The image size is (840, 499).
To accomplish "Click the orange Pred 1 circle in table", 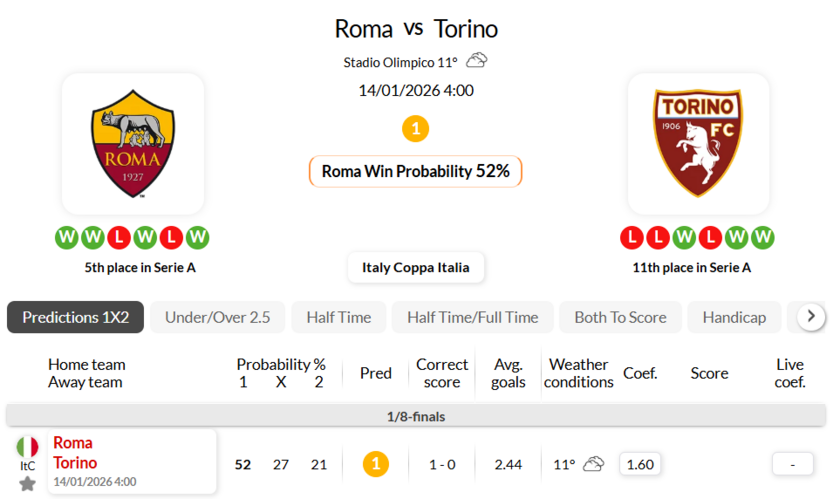I will point(375,464).
